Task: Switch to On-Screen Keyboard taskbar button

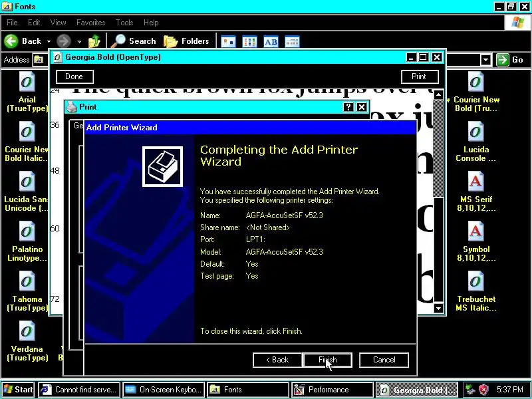Action: [x=164, y=390]
